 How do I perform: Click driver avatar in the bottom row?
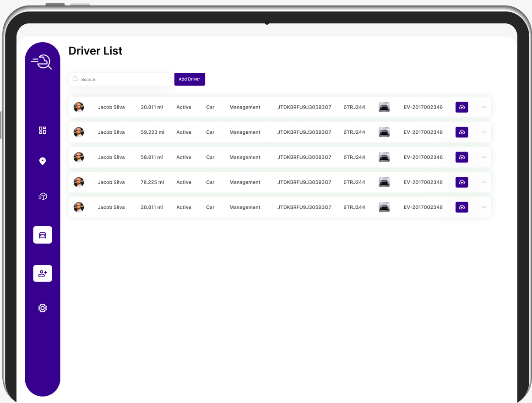[x=79, y=207]
